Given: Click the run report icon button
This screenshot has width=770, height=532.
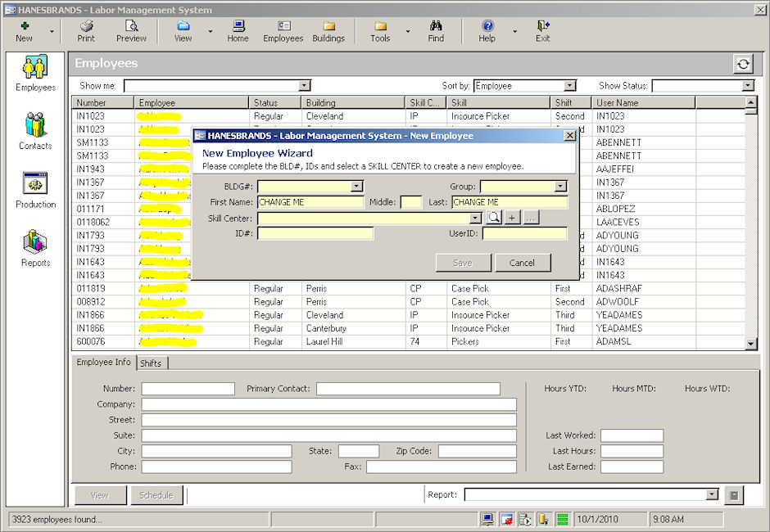Looking at the screenshot, I should point(734,495).
